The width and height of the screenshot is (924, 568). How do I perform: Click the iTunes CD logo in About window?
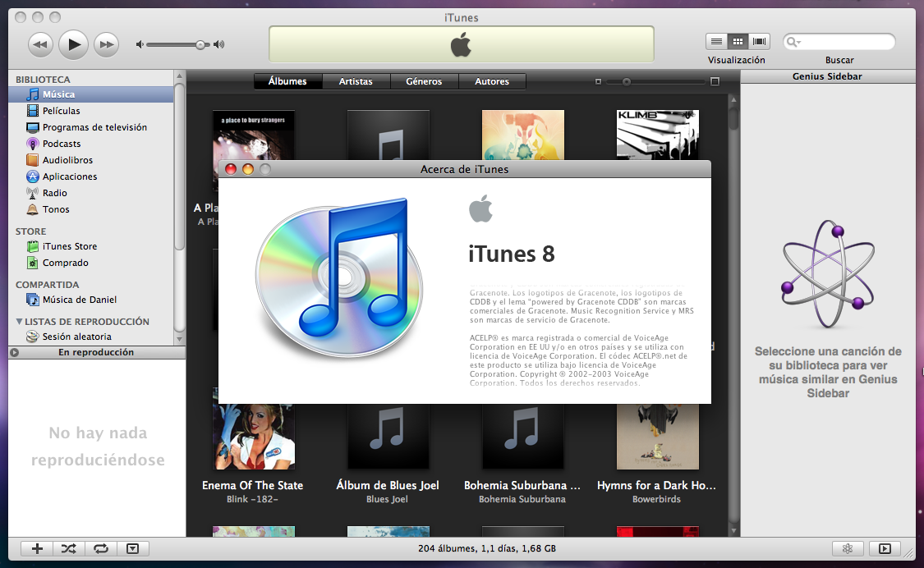340,278
